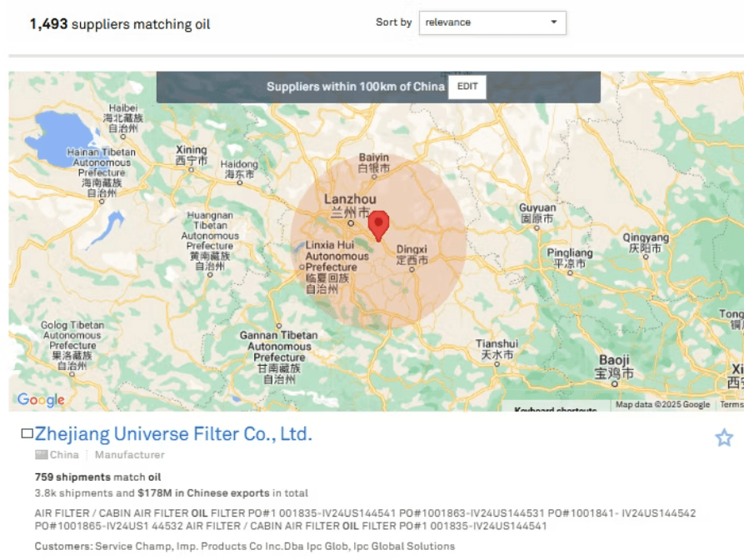The image size is (744, 560).
Task: Click the Customers line listing Service Champ
Action: 245,546
